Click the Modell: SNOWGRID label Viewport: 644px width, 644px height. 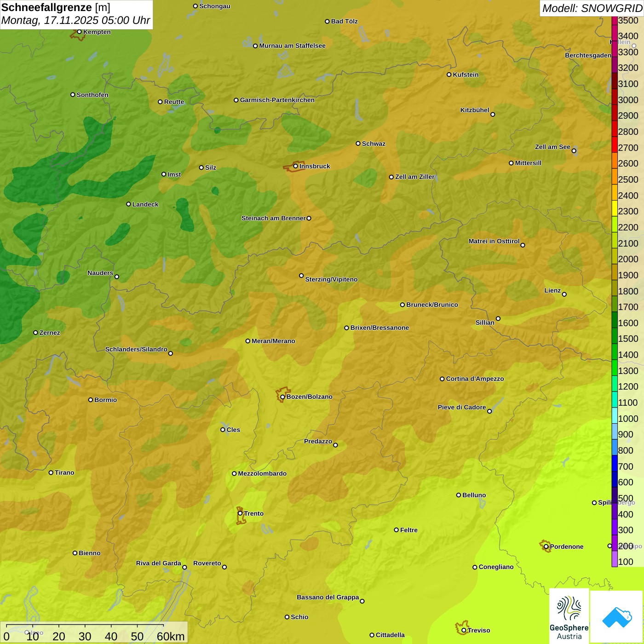tap(592, 8)
